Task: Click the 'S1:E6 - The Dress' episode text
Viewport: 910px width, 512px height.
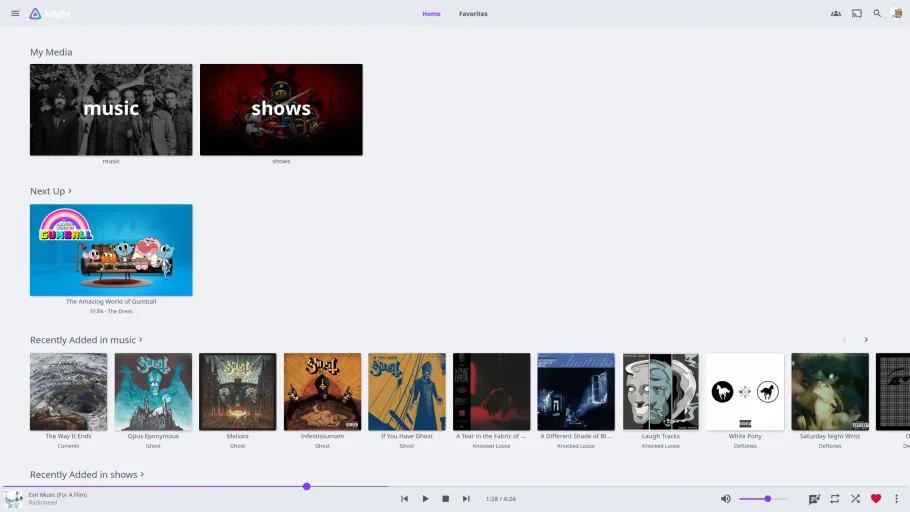Action: 111,311
